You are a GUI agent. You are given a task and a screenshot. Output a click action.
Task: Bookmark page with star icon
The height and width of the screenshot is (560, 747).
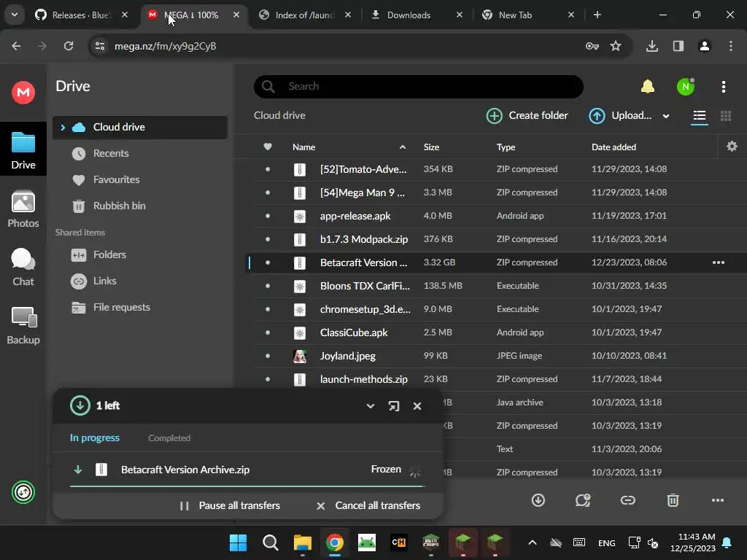click(x=616, y=46)
